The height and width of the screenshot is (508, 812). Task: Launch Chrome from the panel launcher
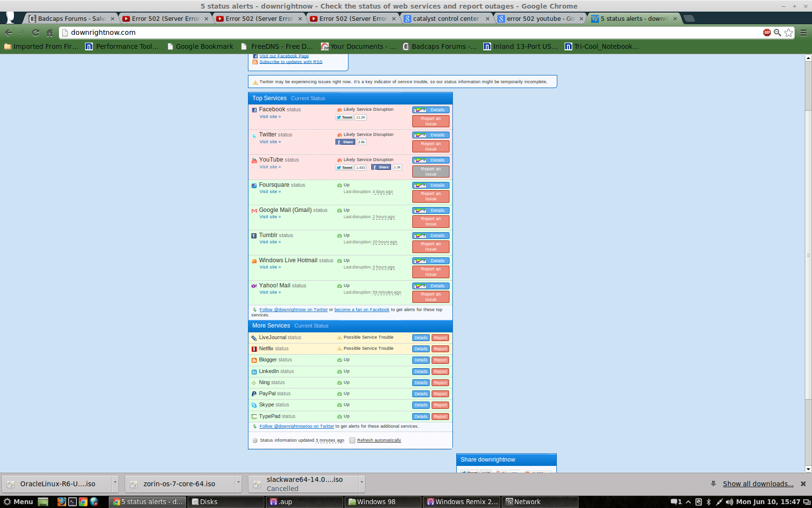click(83, 502)
